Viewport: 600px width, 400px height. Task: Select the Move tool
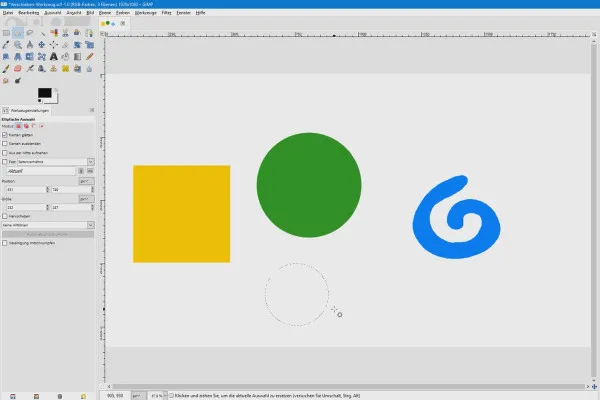coord(42,45)
